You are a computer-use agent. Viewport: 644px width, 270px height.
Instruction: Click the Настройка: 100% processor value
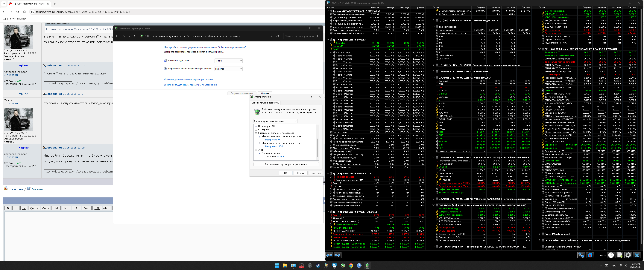[x=274, y=146]
